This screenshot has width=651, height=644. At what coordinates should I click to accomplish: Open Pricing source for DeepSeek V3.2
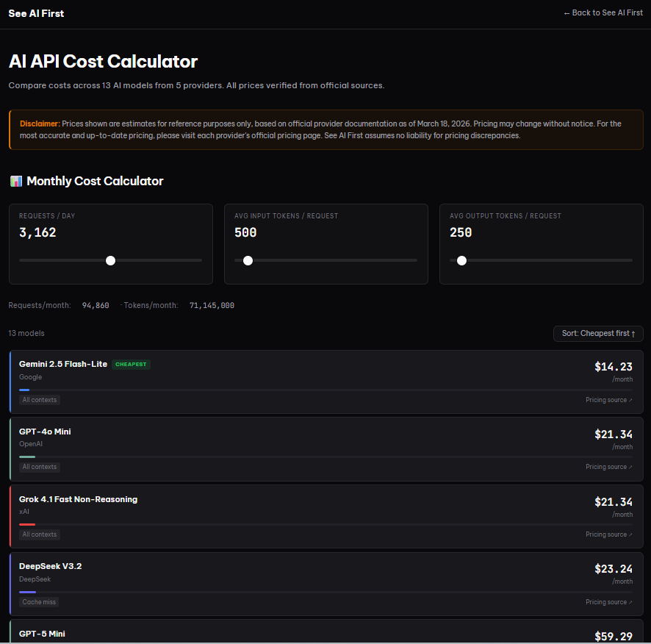(608, 602)
